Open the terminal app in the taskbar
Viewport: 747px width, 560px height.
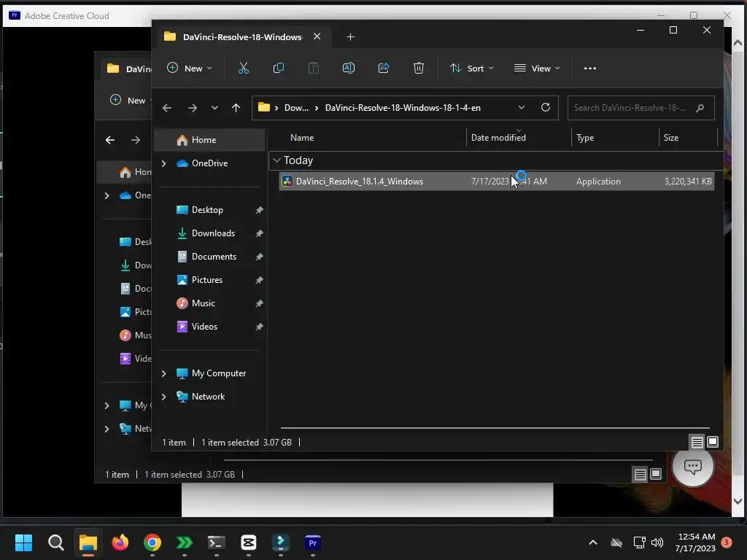click(x=216, y=542)
